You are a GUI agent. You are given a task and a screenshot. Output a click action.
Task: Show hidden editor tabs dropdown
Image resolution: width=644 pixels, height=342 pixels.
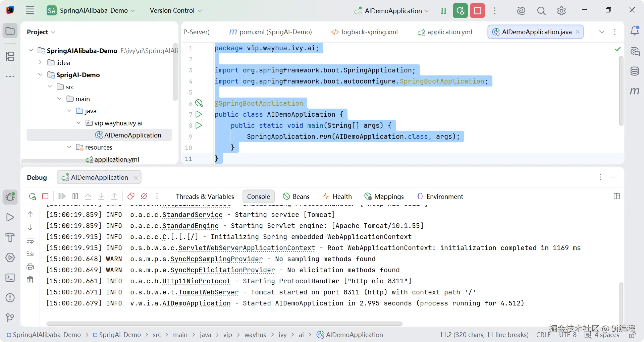pos(602,32)
